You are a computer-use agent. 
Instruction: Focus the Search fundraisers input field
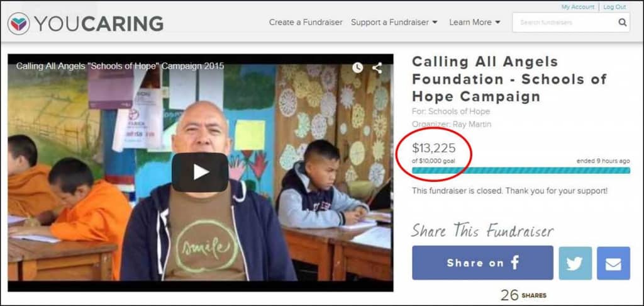click(x=565, y=22)
